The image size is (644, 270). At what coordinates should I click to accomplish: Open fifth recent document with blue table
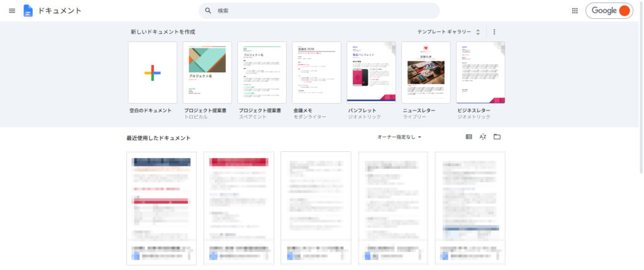point(470,208)
